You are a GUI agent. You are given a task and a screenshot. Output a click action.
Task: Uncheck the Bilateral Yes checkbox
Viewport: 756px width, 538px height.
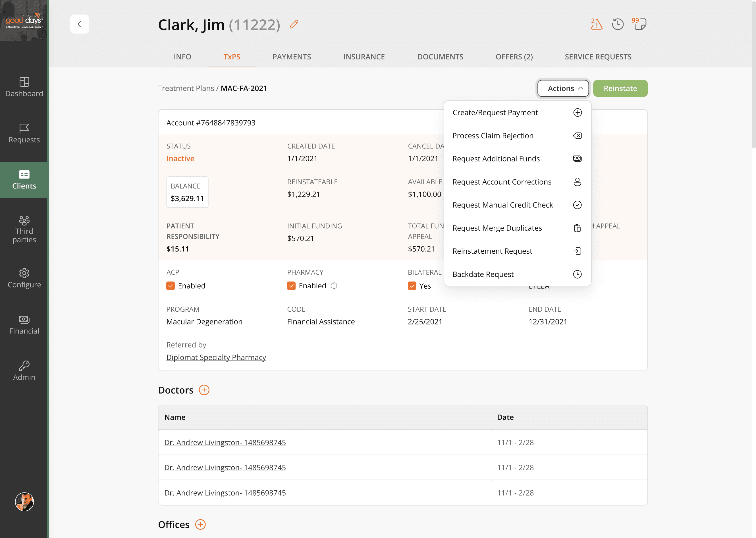tap(412, 285)
